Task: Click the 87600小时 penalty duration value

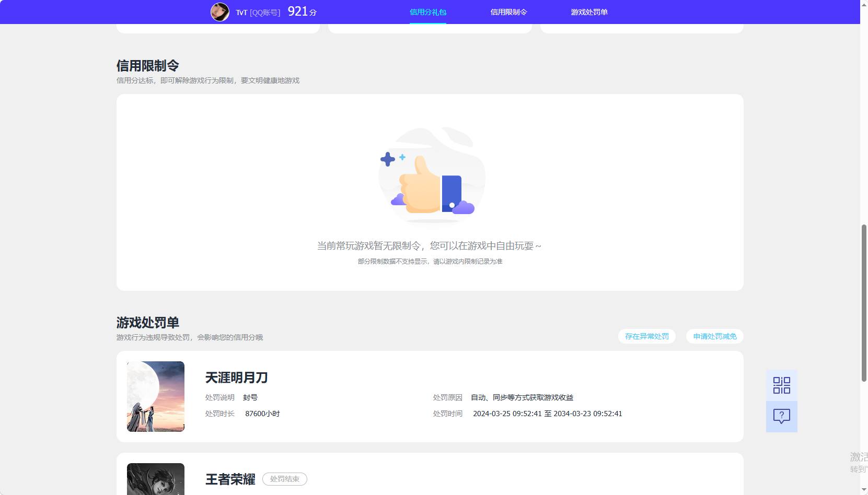Action: coord(262,414)
